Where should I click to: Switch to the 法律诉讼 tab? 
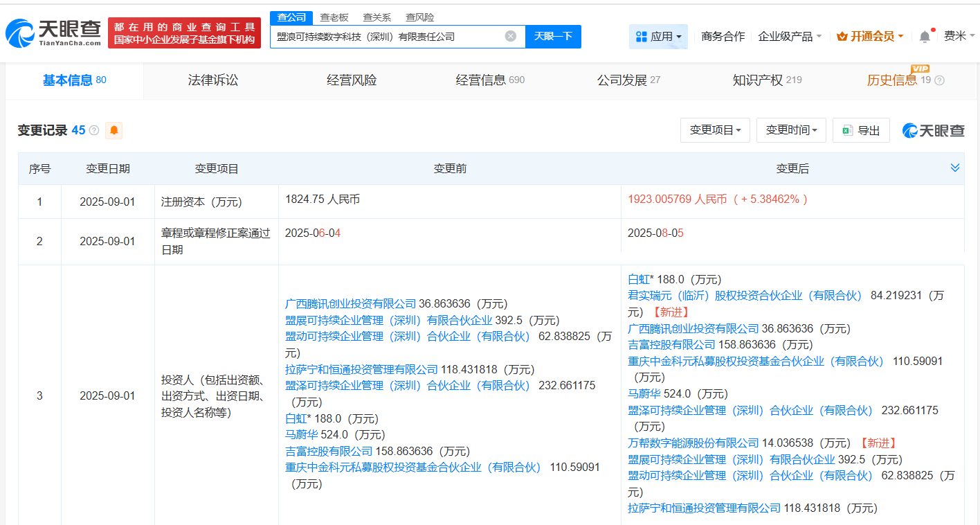(x=213, y=80)
